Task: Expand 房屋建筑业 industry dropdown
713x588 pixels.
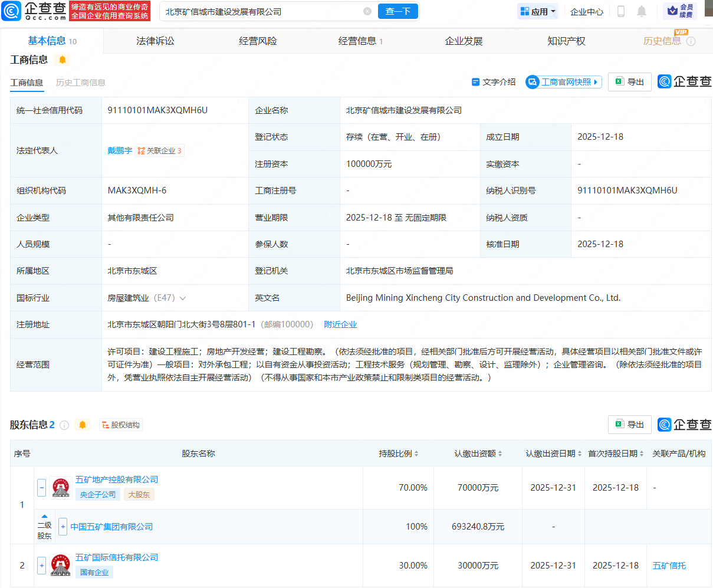Action: (x=183, y=298)
